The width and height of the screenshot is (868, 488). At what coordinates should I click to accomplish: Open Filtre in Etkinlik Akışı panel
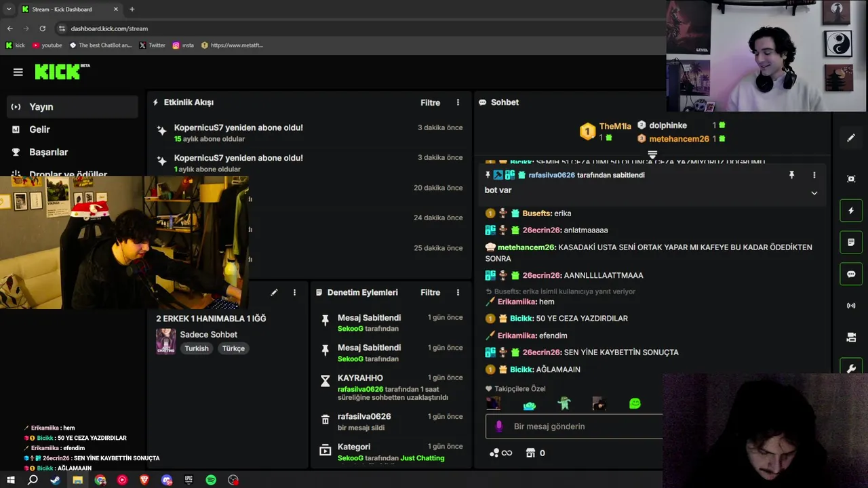(430, 103)
